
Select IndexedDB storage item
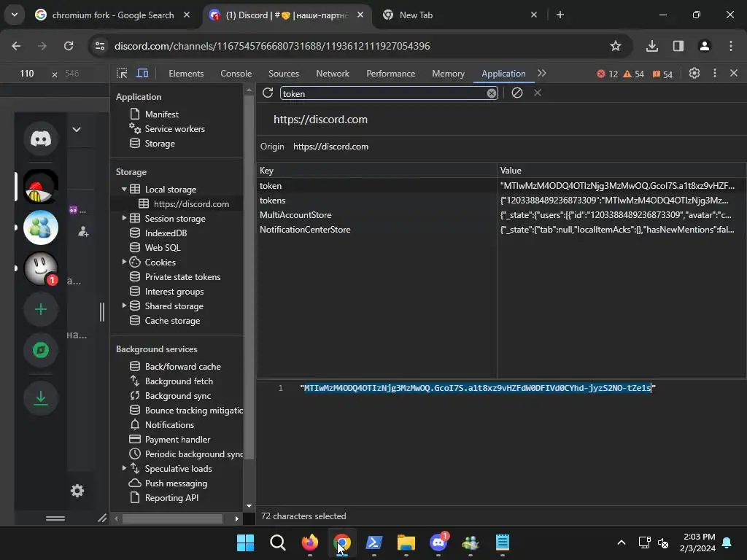point(166,233)
